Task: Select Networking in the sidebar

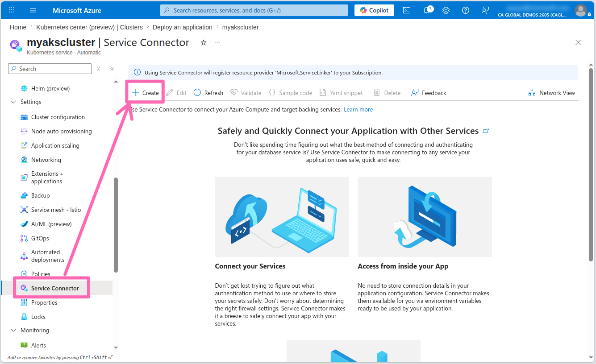Action: coord(46,160)
